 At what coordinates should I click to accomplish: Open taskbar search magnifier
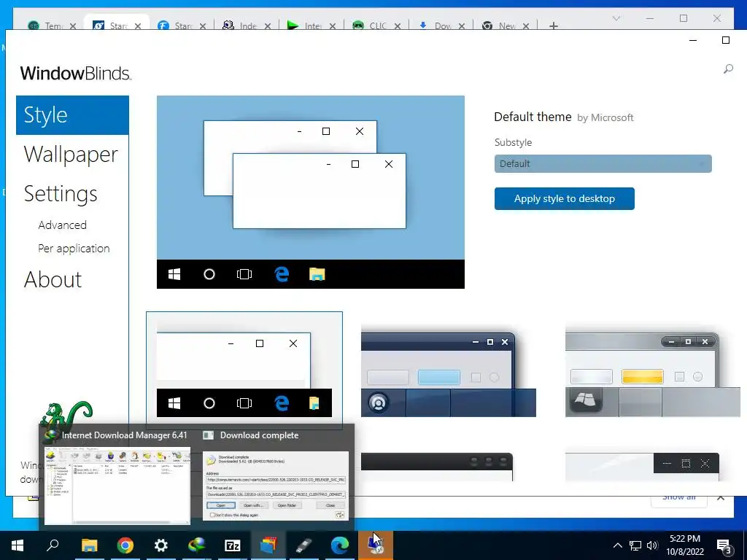tap(53, 545)
